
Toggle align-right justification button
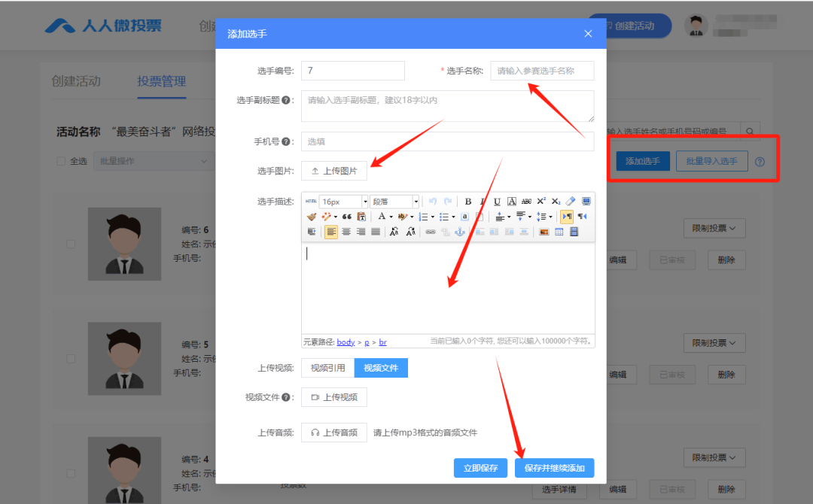tap(361, 232)
